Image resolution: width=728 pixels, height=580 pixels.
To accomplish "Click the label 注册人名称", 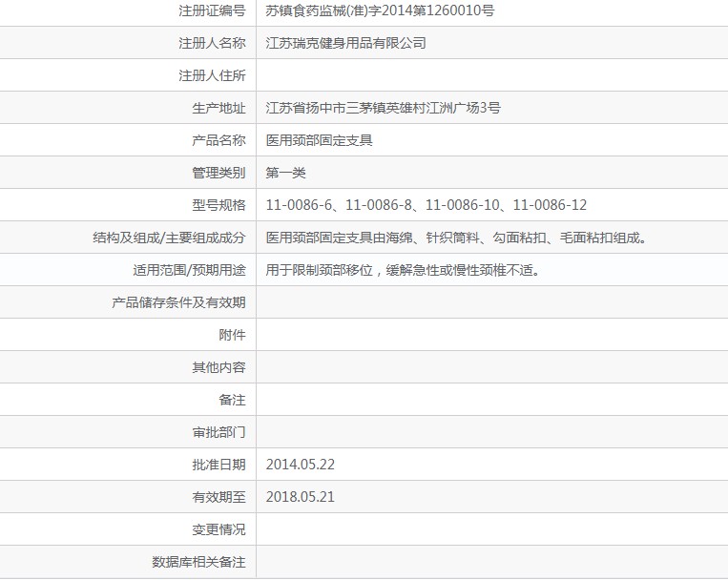I will [x=212, y=43].
